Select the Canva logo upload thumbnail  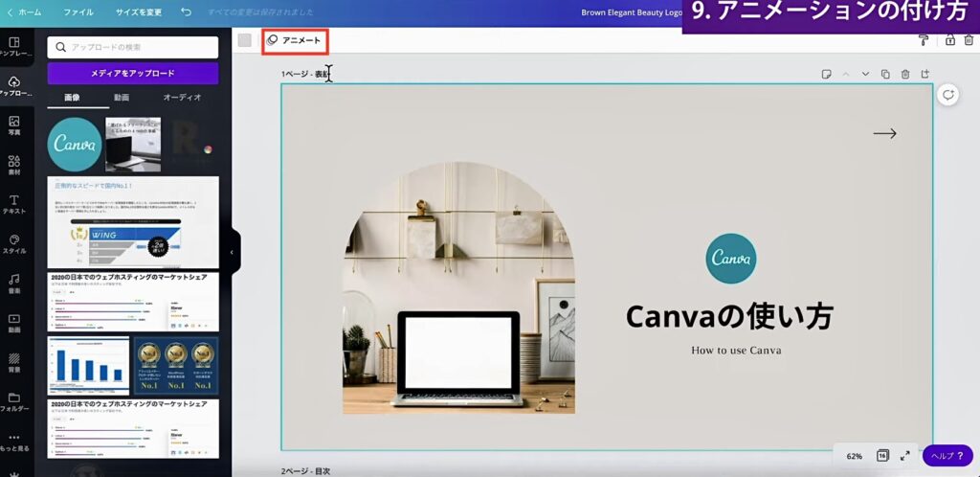(75, 145)
